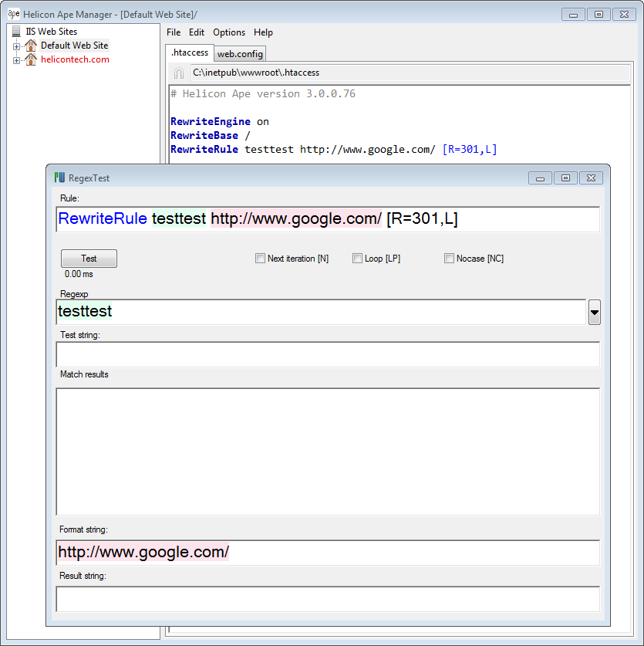Open the File menu
Viewport: 644px width, 646px height.
pos(174,32)
